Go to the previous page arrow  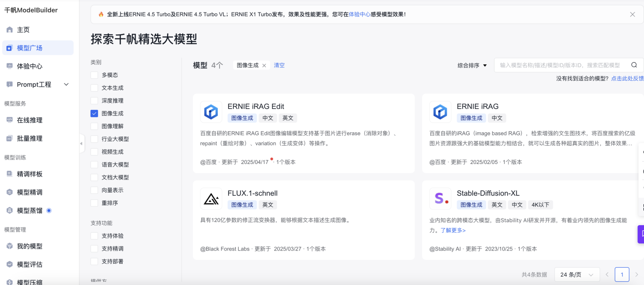[607, 274]
